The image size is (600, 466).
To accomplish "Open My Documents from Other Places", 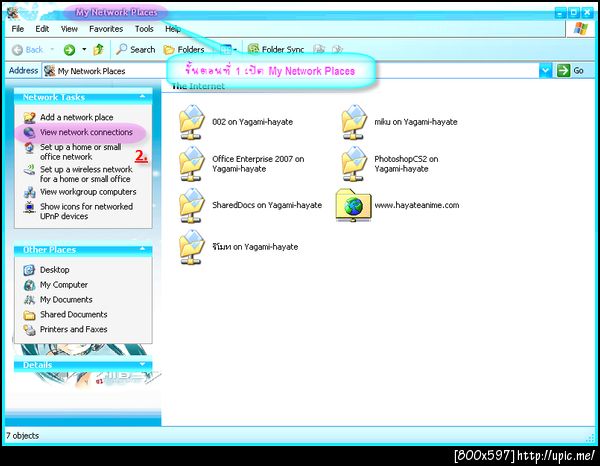I will tap(66, 300).
